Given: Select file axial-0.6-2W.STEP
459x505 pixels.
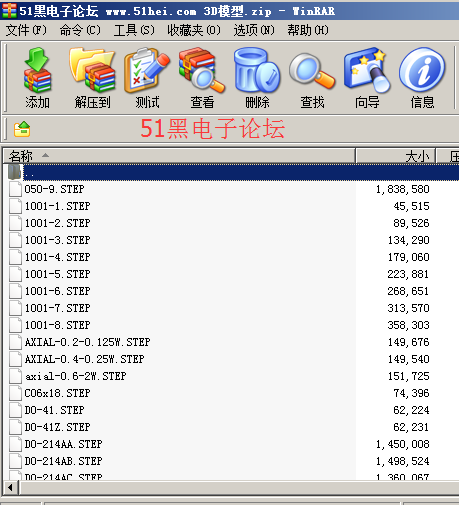Looking at the screenshot, I should coord(76,376).
